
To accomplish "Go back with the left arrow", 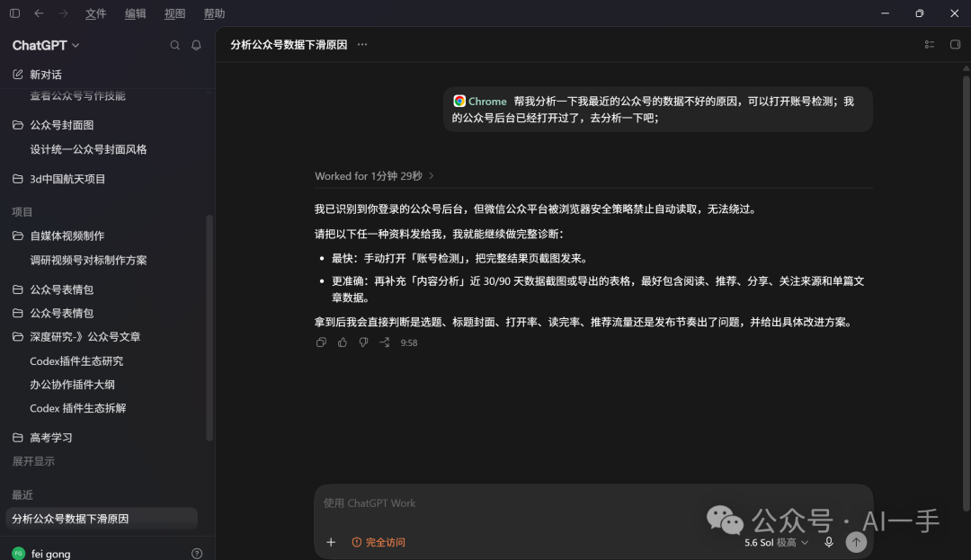I will click(x=39, y=13).
